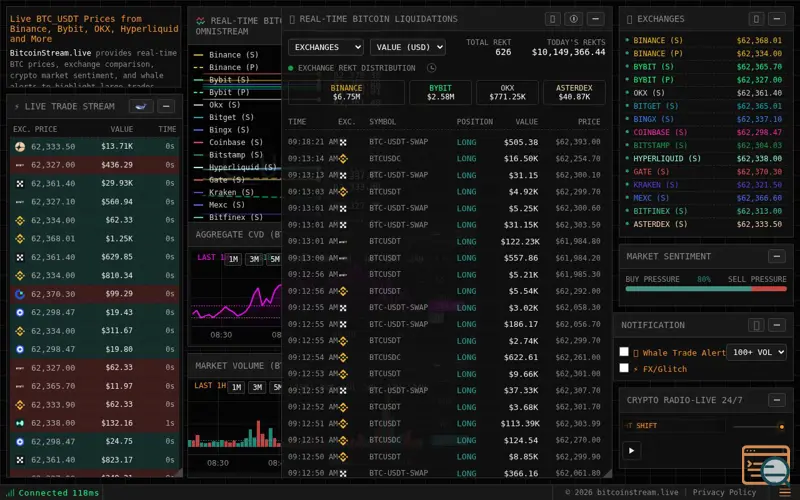Toggle the sound alert icon in Liquidations panel
The height and width of the screenshot is (500, 800).
[573, 19]
